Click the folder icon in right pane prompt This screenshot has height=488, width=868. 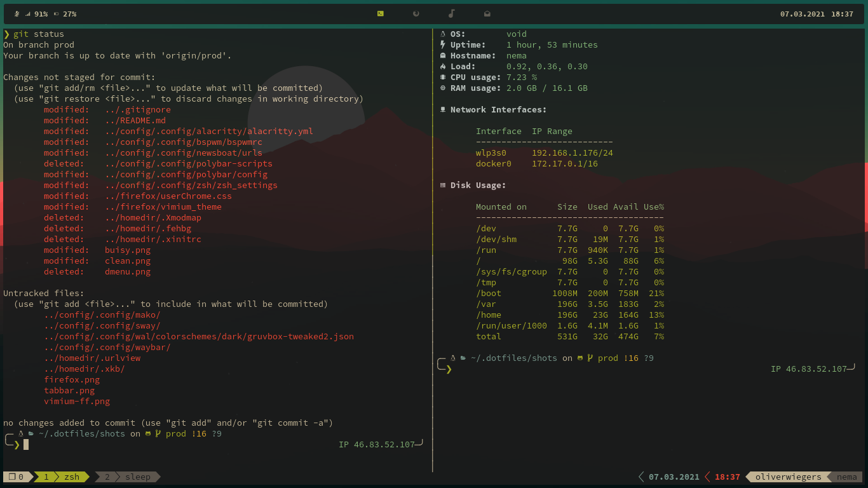click(463, 358)
